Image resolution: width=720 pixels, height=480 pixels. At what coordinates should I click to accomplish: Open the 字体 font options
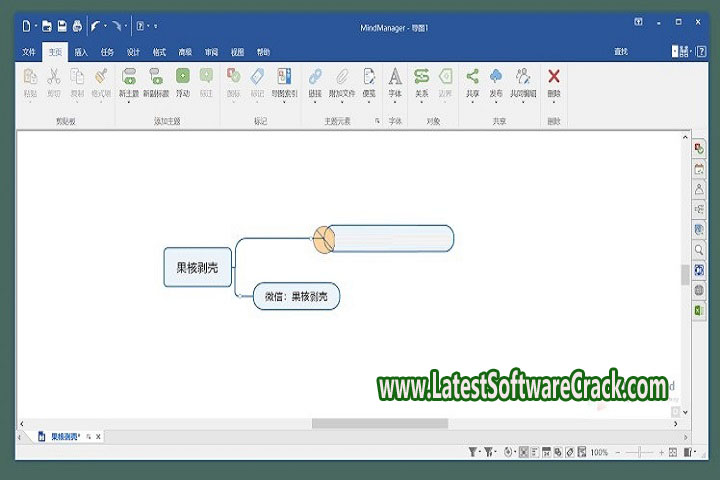pyautogui.click(x=395, y=83)
